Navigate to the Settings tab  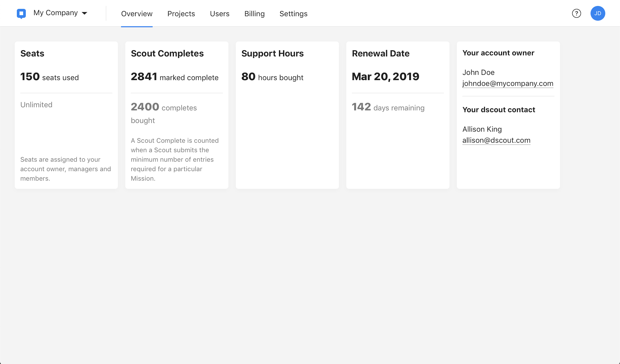pos(293,14)
